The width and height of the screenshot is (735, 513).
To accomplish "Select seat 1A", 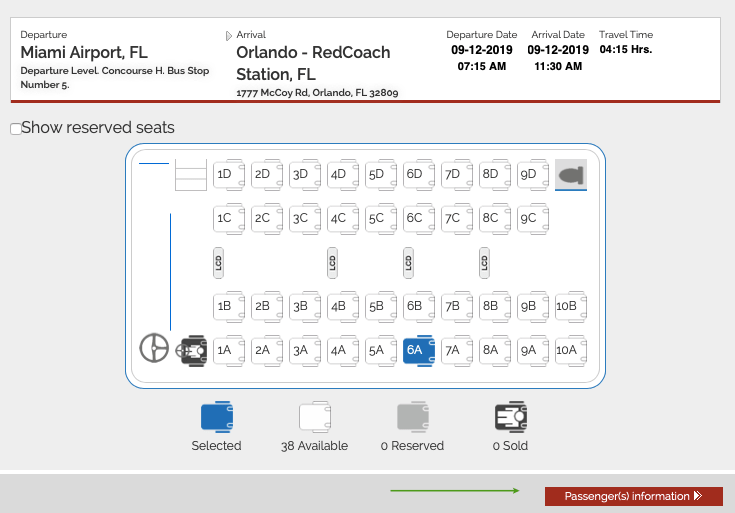I will [x=229, y=351].
